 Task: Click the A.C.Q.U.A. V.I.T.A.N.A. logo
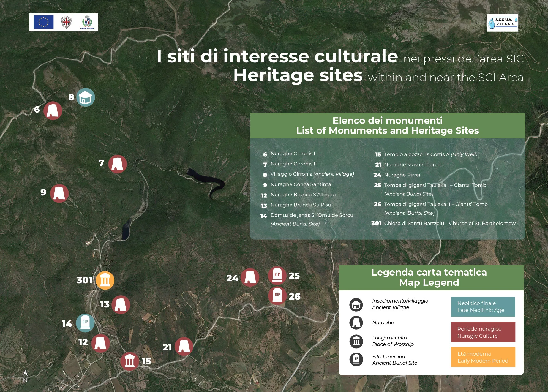tap(503, 23)
